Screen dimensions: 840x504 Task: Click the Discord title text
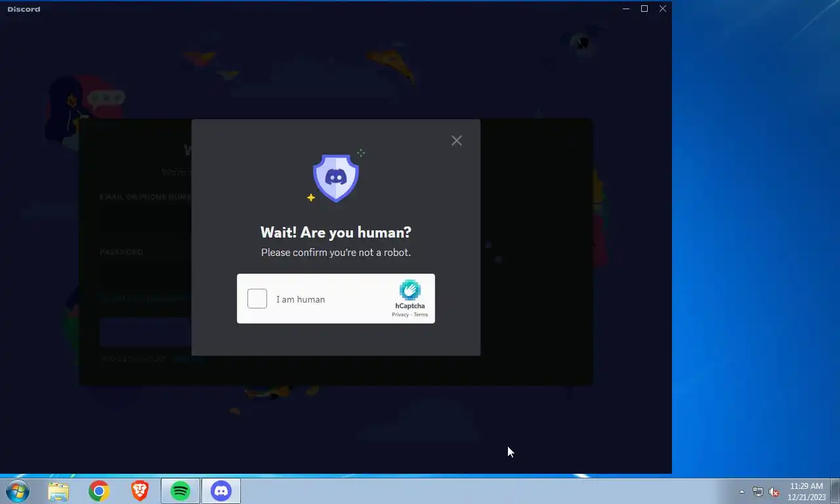click(x=24, y=9)
